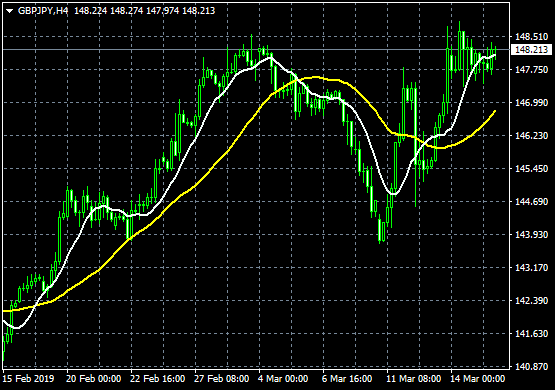Click the 148.510 price axis label

pyautogui.click(x=531, y=37)
